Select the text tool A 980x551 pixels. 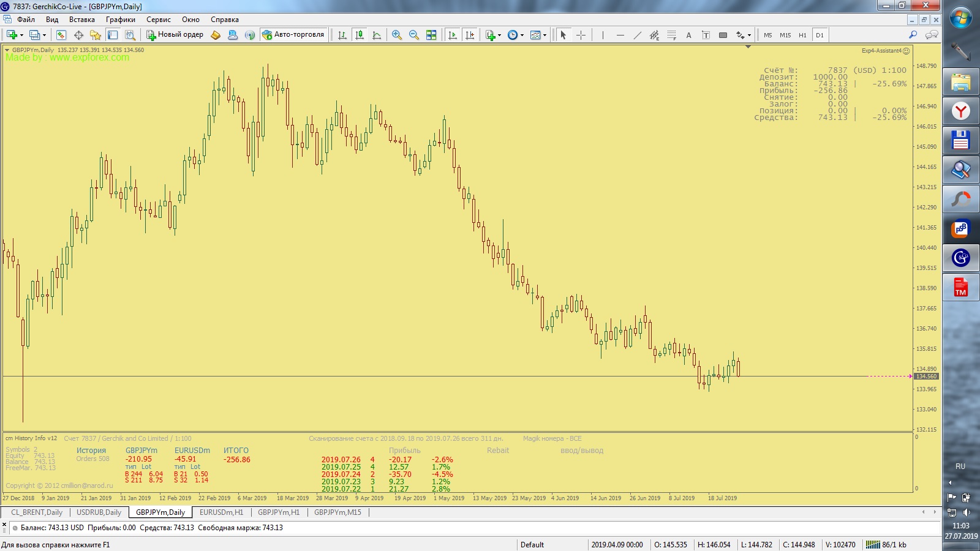688,35
